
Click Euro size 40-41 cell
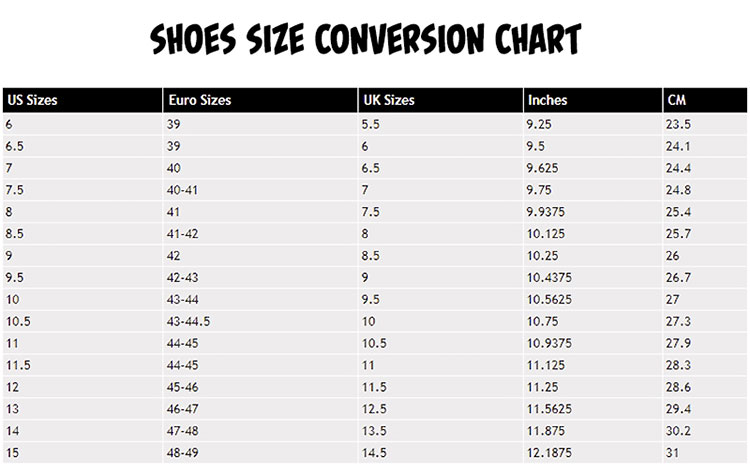pos(260,190)
